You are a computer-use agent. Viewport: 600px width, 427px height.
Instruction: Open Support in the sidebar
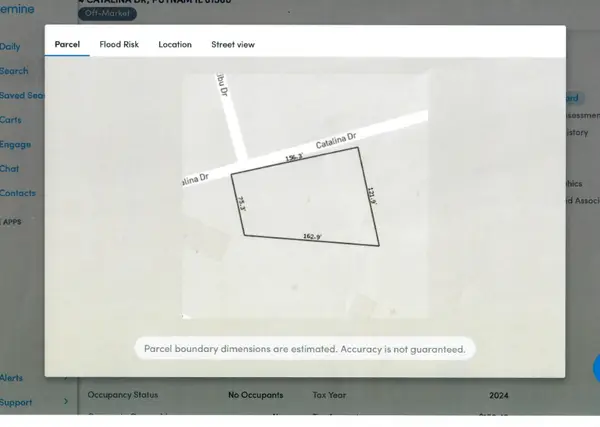[x=16, y=403]
